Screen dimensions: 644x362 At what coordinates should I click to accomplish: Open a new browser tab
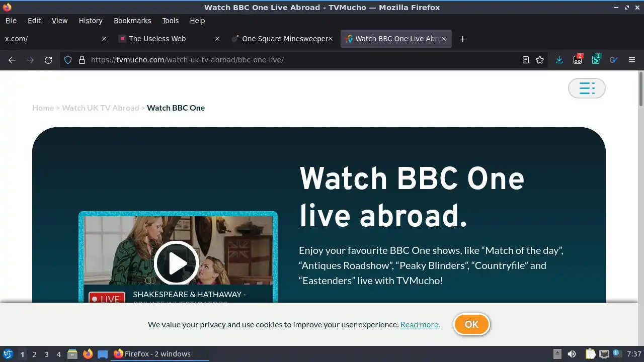(x=463, y=39)
